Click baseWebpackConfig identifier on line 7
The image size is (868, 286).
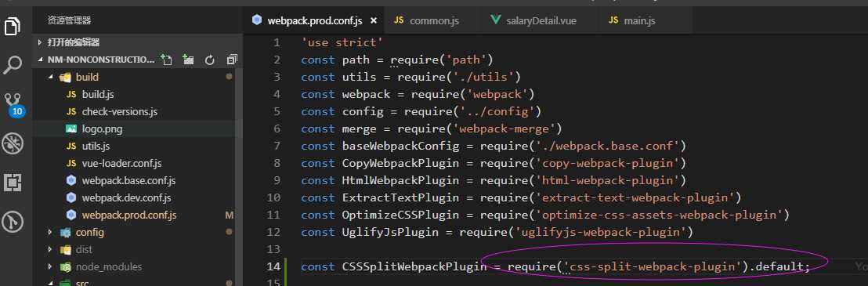click(401, 146)
